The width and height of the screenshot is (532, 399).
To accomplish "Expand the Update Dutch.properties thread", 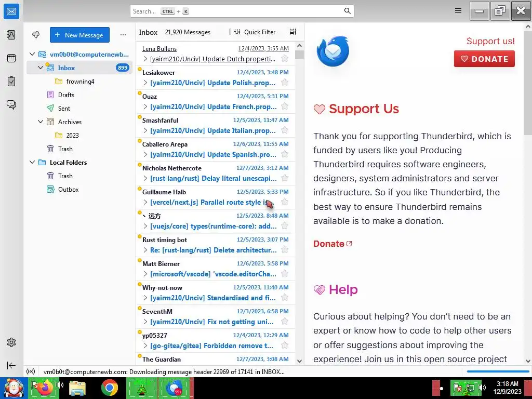I will tap(145, 59).
